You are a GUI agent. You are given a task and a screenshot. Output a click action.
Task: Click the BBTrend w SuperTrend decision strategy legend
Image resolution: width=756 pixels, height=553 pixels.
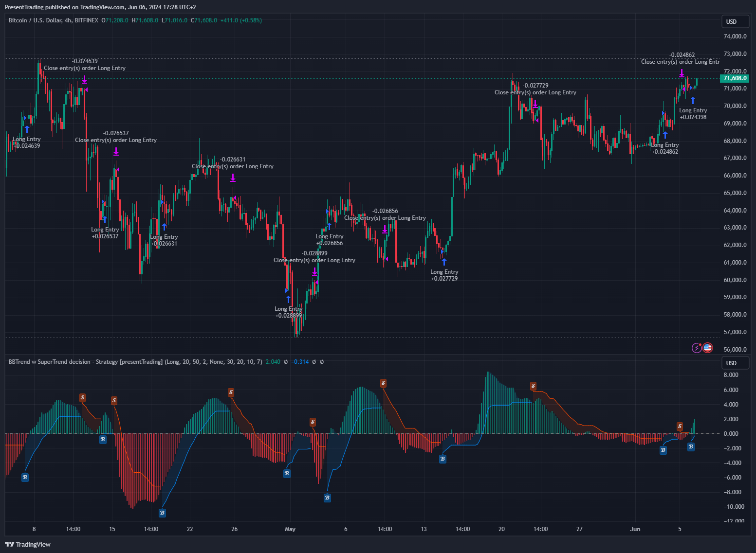click(135, 362)
